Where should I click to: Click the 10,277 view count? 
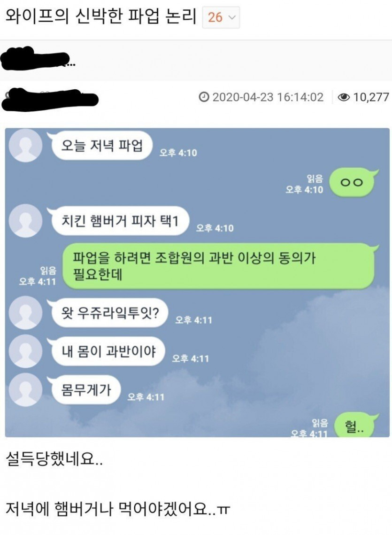coord(371,97)
